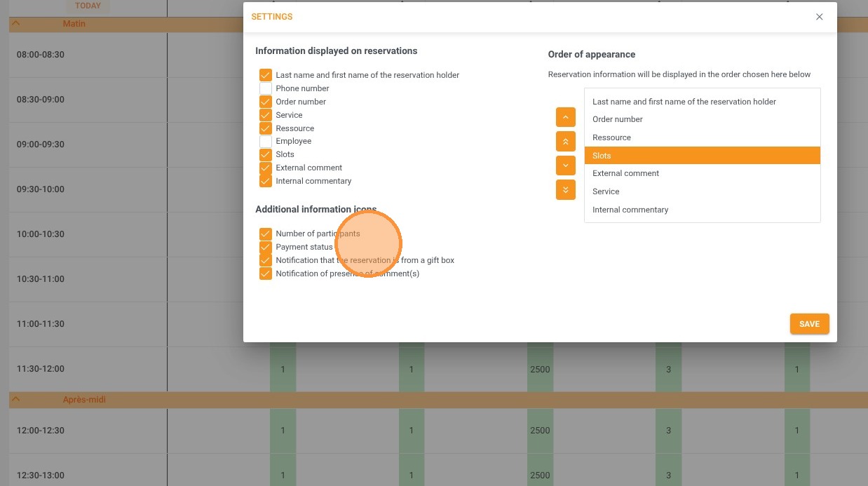Close the Settings dialog
868x486 pixels.
(819, 17)
